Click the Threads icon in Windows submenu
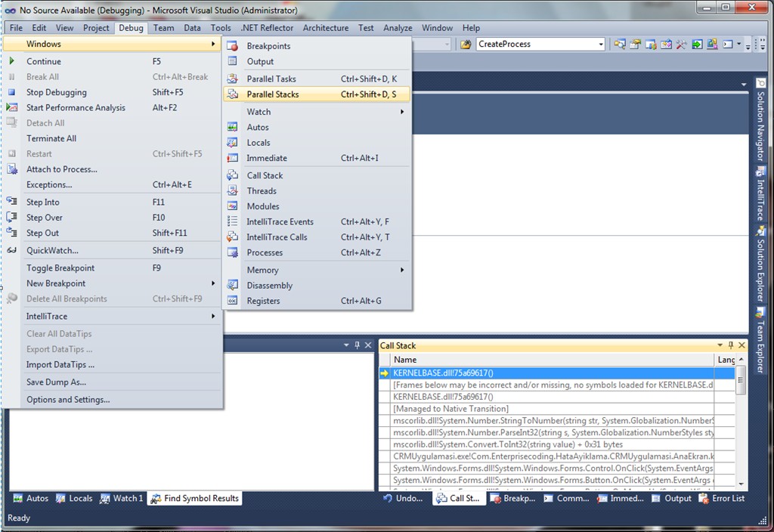Viewport: 774px width, 532px height. point(233,190)
